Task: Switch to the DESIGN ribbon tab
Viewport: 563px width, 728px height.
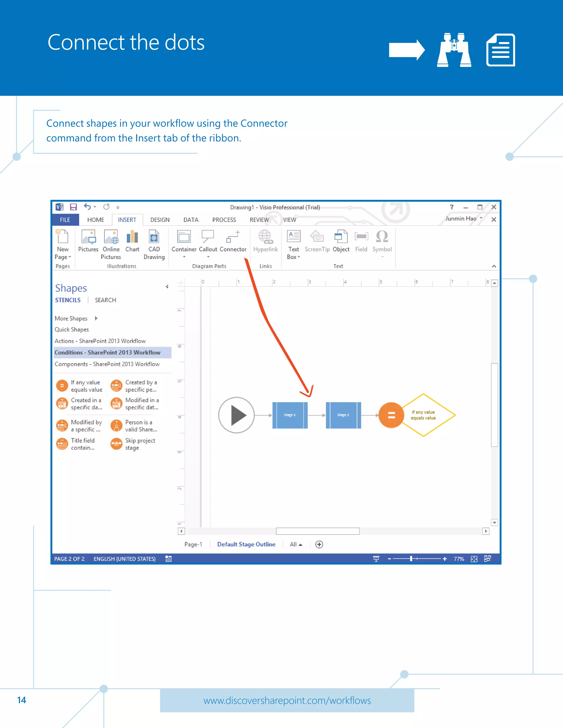Action: (x=160, y=220)
